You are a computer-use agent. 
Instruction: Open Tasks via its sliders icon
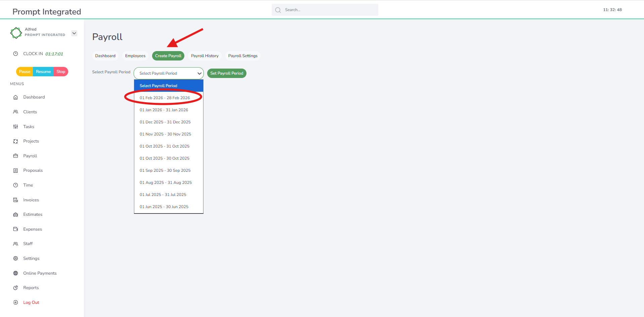(15, 127)
